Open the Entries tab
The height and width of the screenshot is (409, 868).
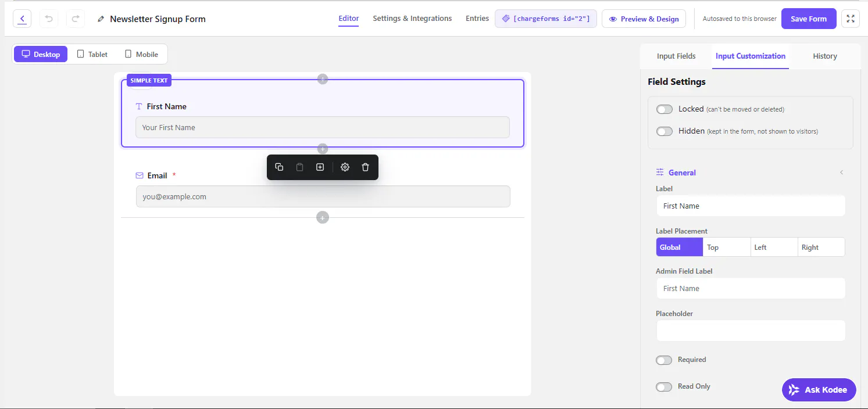[477, 19]
